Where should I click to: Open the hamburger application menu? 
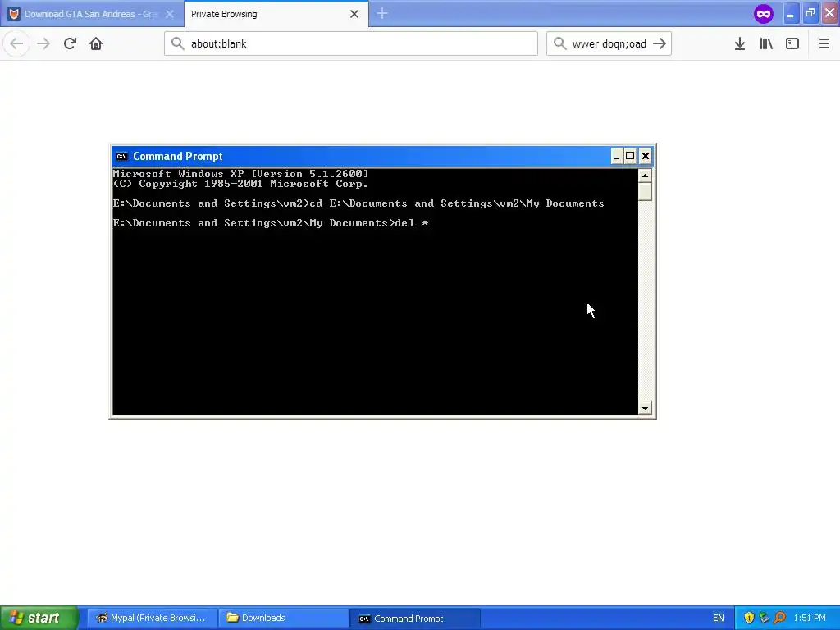click(824, 43)
